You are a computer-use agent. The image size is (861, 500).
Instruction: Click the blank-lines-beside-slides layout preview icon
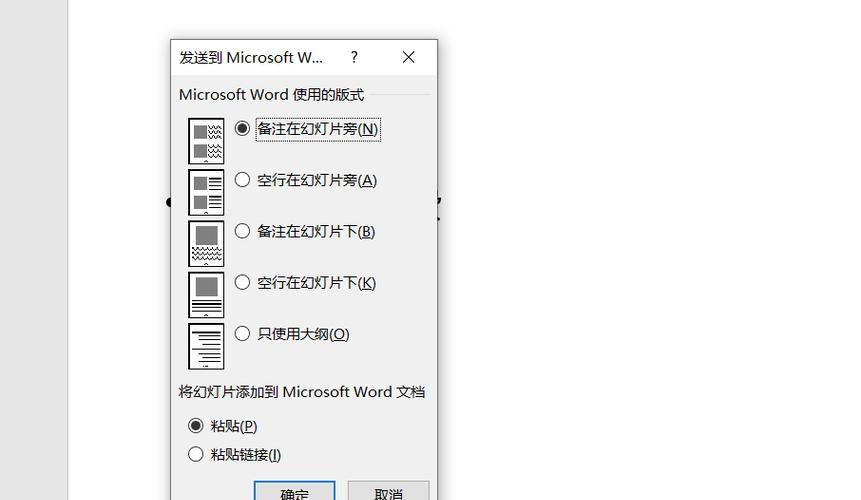(x=206, y=192)
